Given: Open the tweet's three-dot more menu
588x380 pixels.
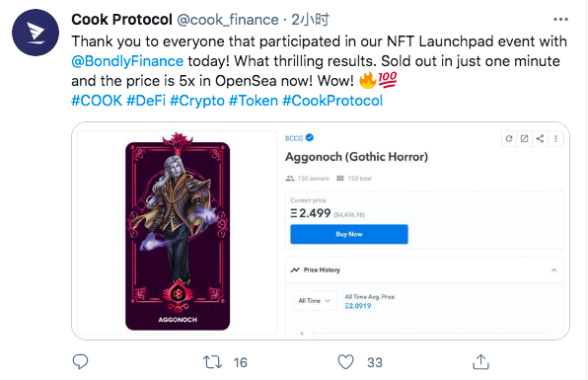Looking at the screenshot, I should pos(560,20).
